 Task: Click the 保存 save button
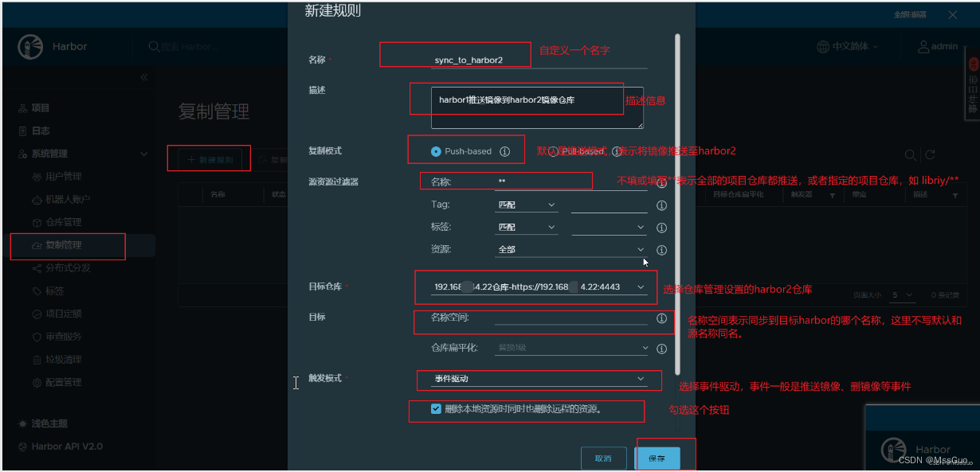click(657, 458)
